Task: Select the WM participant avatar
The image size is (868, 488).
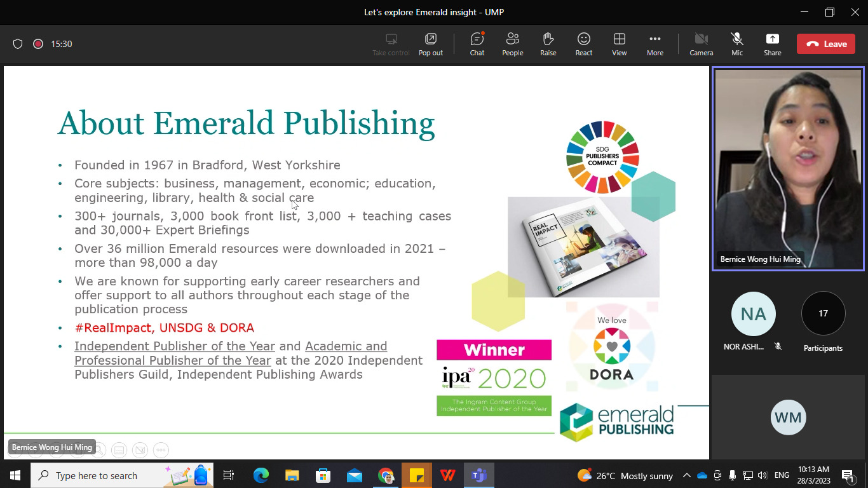Action: 789,417
